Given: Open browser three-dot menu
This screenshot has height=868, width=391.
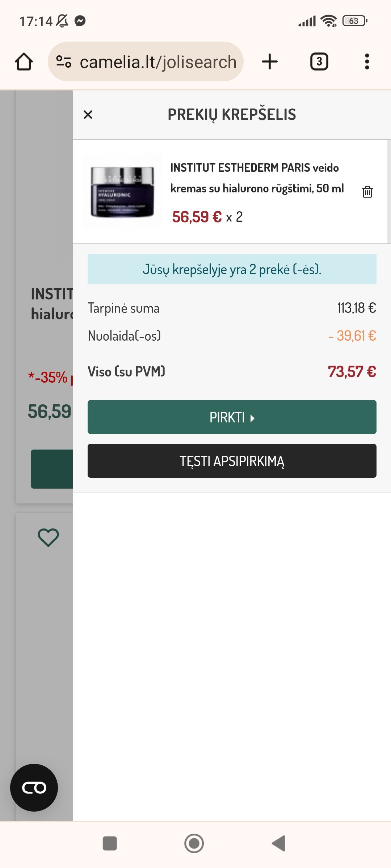Looking at the screenshot, I should pyautogui.click(x=367, y=61).
